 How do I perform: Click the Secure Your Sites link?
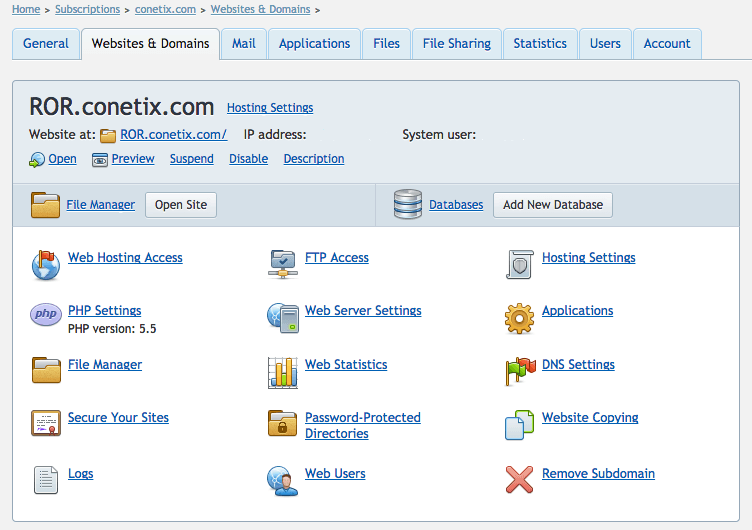pos(118,417)
